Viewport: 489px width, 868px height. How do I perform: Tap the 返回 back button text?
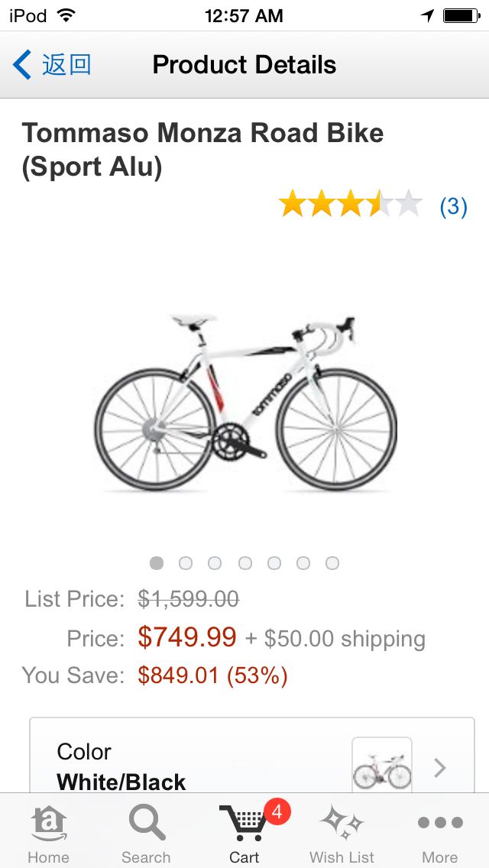67,65
